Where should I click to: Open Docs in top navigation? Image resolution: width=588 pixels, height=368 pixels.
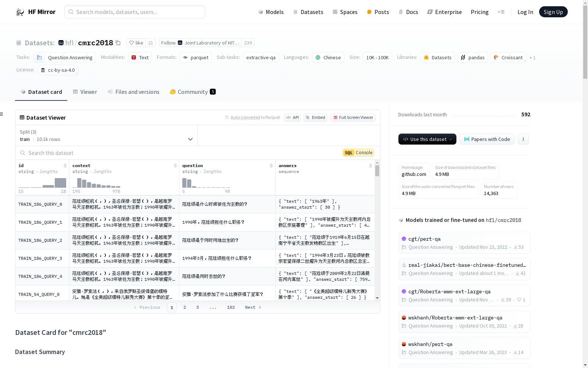pyautogui.click(x=408, y=12)
